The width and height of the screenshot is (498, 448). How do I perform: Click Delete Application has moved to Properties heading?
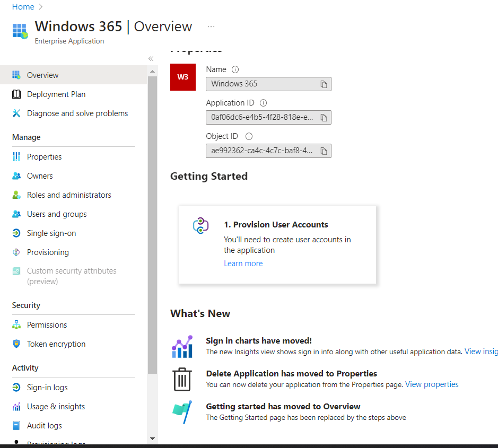(292, 373)
